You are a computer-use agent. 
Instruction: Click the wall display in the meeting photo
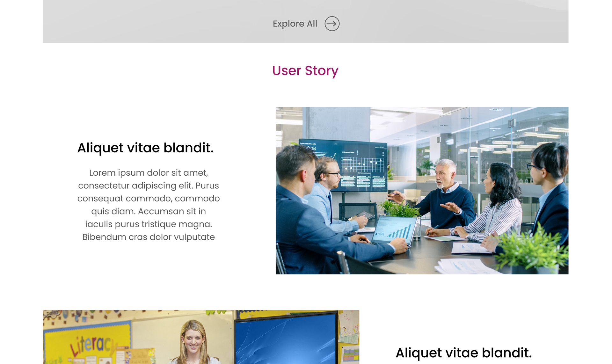coord(343,166)
